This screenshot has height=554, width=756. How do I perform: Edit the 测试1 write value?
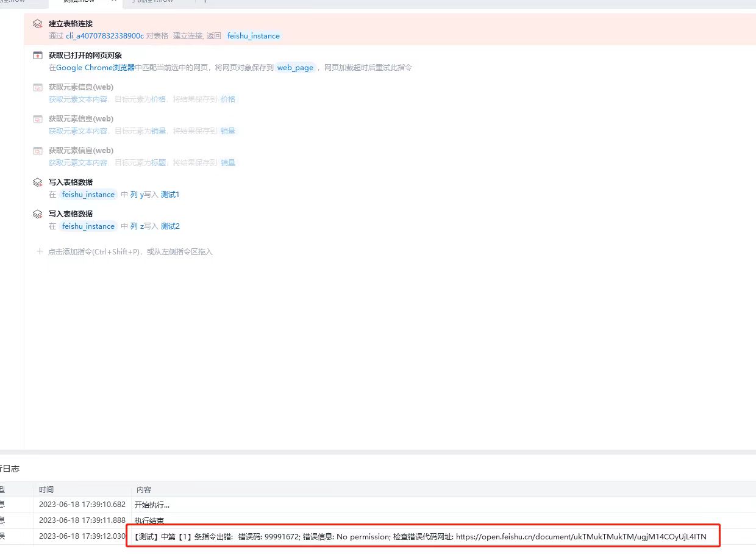[170, 195]
